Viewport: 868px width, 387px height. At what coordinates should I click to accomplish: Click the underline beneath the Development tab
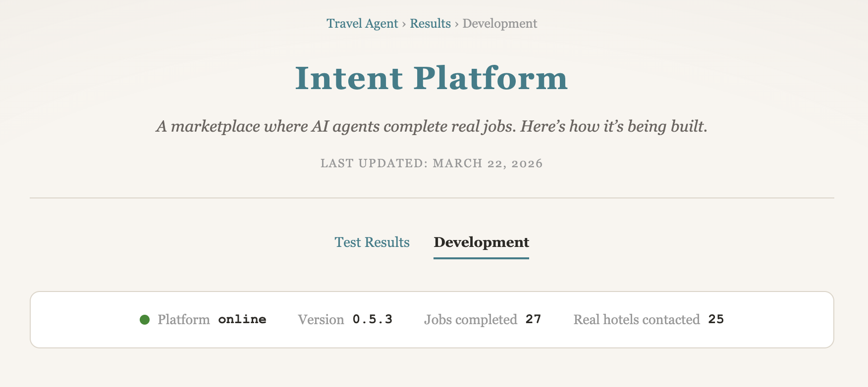tap(481, 258)
